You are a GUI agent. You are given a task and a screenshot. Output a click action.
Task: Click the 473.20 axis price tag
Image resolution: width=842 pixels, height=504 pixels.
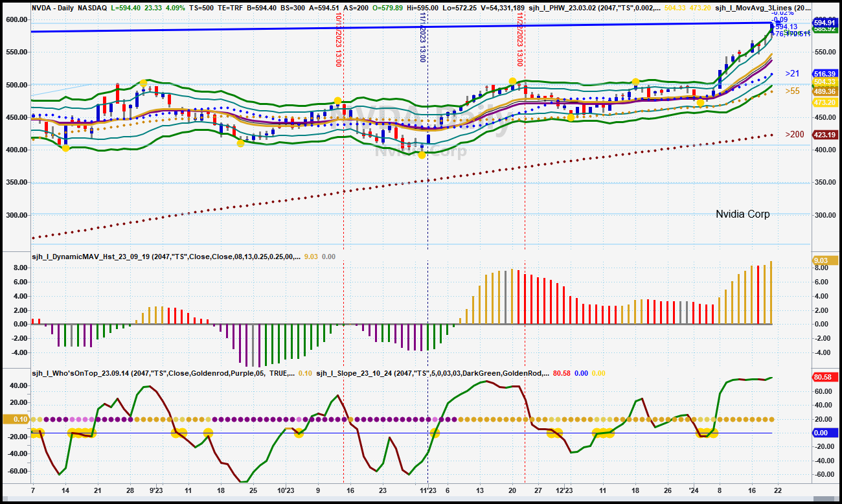(x=824, y=102)
